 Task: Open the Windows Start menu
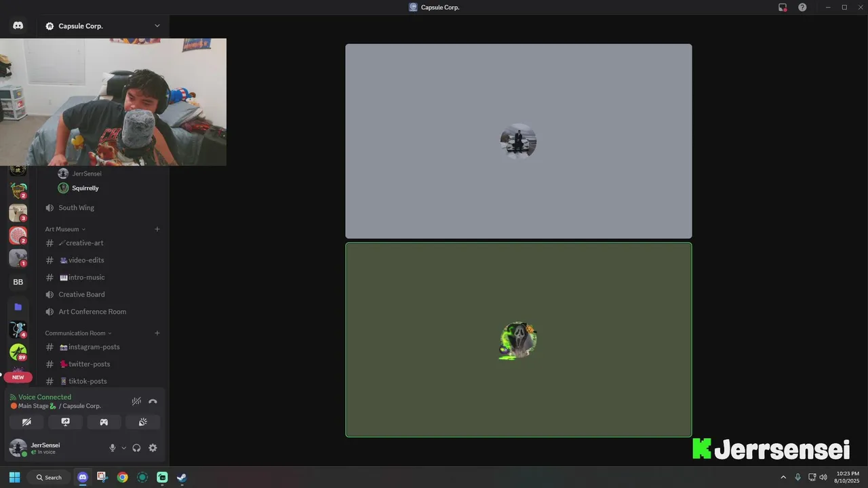[x=15, y=477]
